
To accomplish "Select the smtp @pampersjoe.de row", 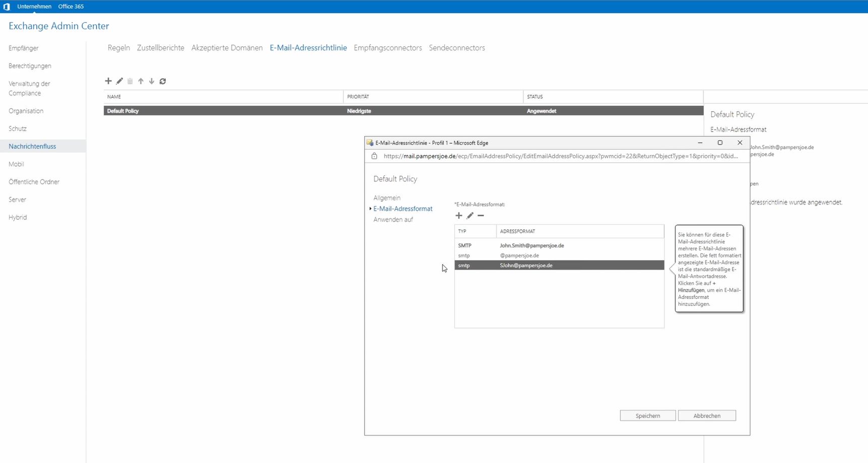I will point(559,255).
